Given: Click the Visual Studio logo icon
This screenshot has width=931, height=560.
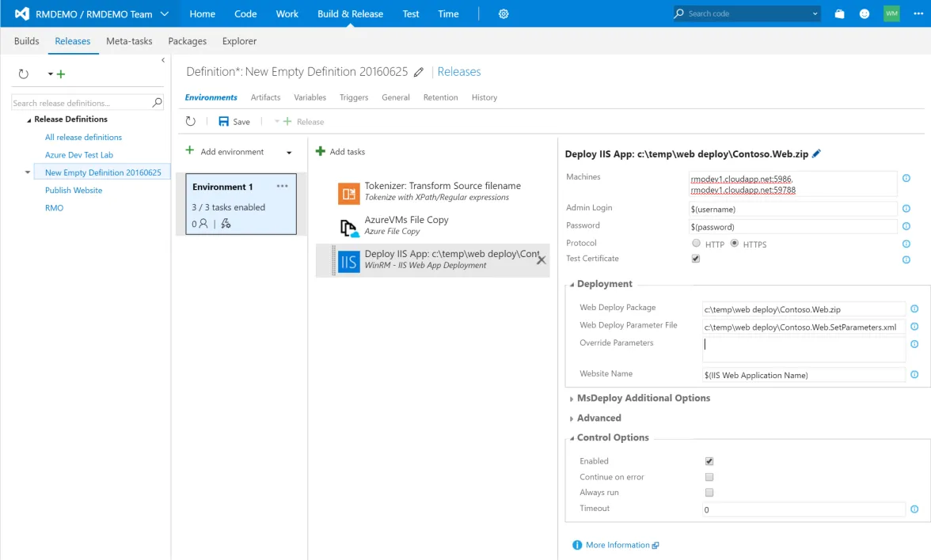Looking at the screenshot, I should [22, 13].
